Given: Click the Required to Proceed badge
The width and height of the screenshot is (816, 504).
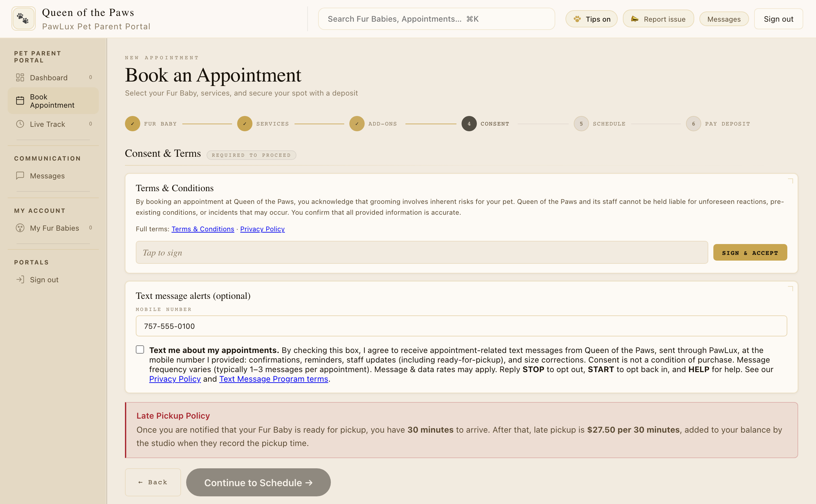Looking at the screenshot, I should point(251,155).
